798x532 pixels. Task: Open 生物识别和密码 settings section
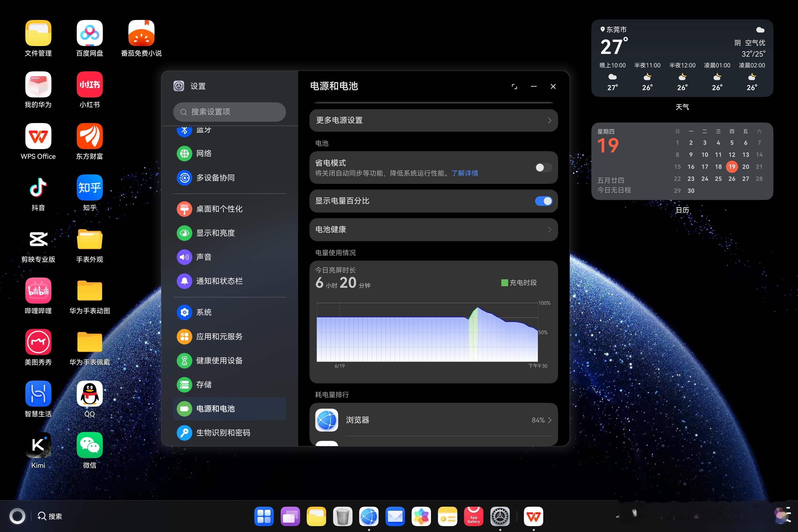229,433
